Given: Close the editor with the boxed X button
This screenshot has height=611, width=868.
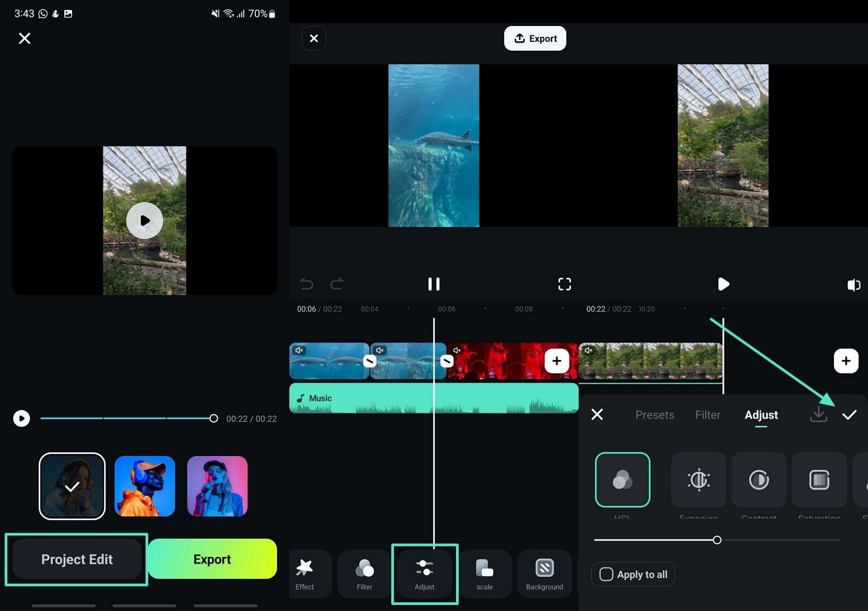Looking at the screenshot, I should (x=314, y=39).
